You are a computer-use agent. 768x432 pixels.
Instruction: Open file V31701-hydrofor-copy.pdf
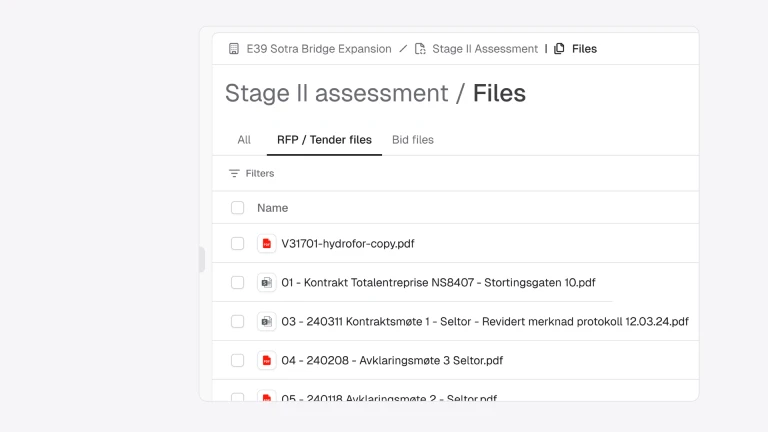pos(348,243)
